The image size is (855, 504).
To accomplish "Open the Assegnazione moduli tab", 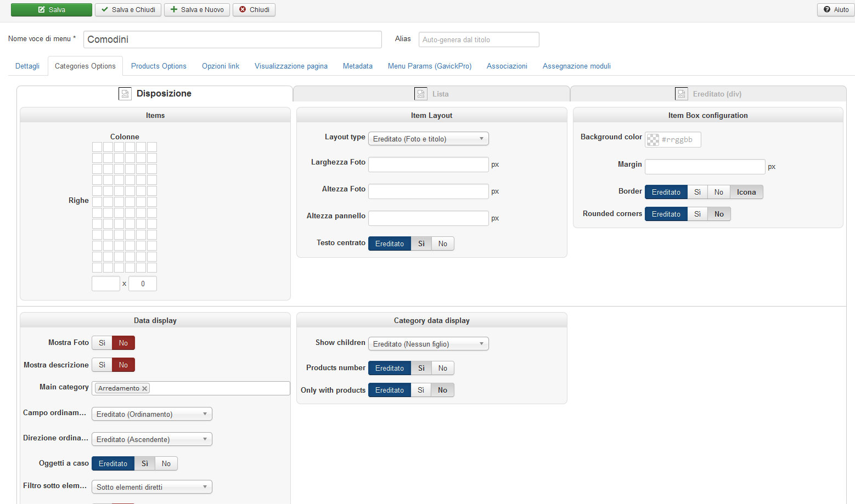I will tap(577, 66).
